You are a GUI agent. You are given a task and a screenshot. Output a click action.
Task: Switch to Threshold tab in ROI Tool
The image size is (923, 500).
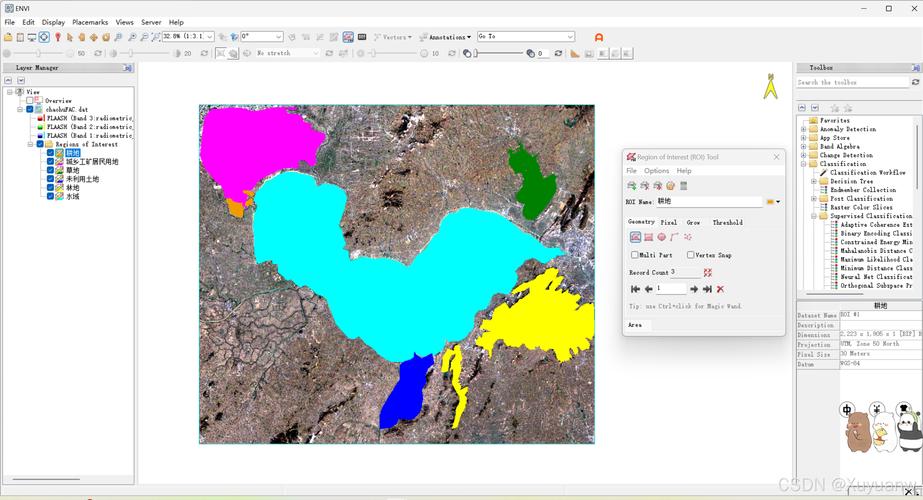[x=728, y=223]
